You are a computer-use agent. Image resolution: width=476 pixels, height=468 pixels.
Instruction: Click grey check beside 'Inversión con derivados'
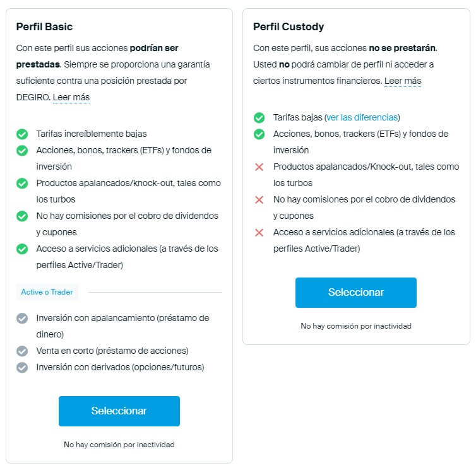click(22, 367)
